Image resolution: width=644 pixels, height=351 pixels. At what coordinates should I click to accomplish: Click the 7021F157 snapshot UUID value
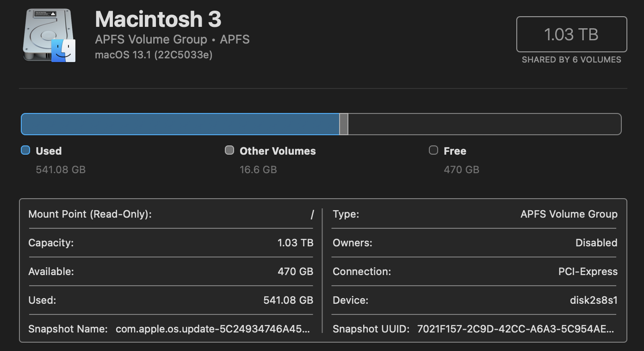[x=516, y=329]
